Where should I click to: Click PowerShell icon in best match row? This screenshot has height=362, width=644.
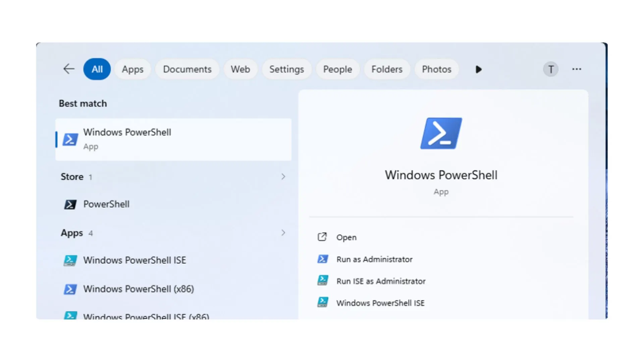coord(70,139)
